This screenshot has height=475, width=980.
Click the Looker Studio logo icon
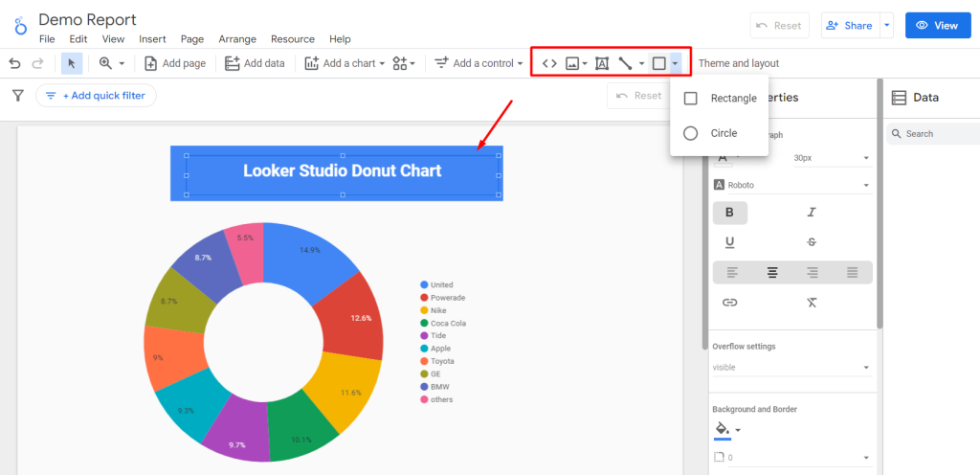tap(21, 26)
